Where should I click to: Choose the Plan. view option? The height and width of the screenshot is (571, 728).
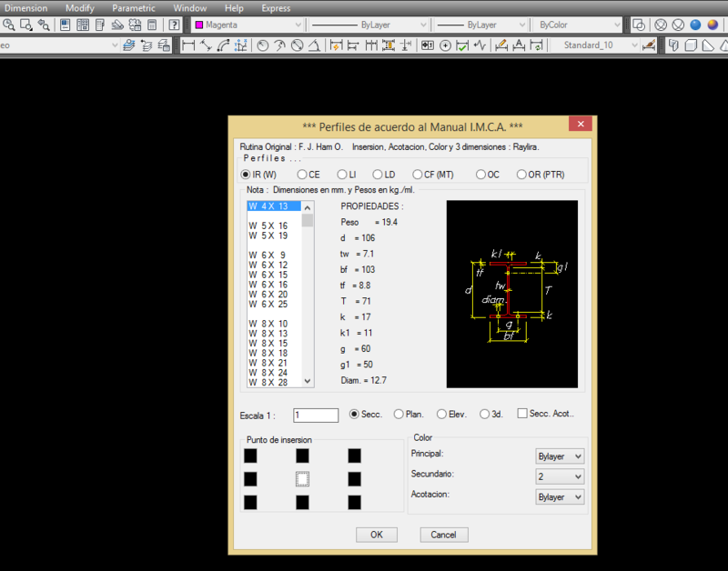click(399, 415)
